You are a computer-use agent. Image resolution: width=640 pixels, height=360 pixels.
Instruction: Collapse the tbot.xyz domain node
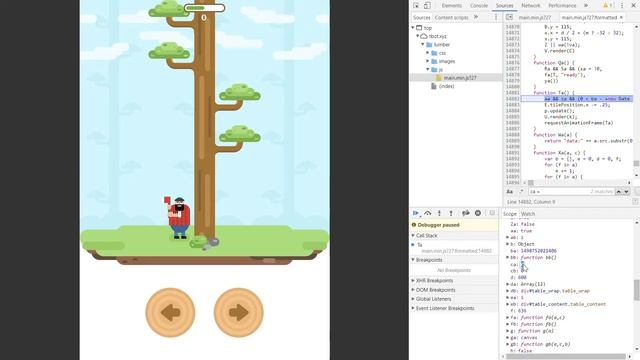tap(418, 36)
